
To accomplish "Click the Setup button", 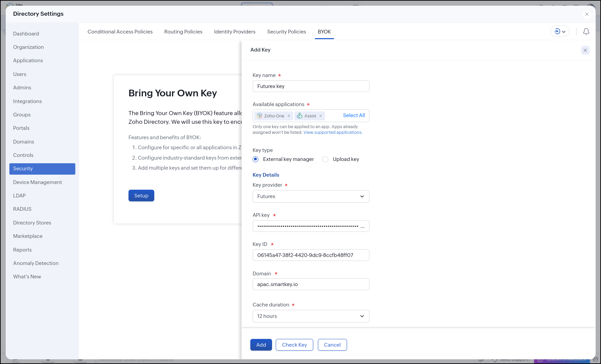I will point(141,196).
